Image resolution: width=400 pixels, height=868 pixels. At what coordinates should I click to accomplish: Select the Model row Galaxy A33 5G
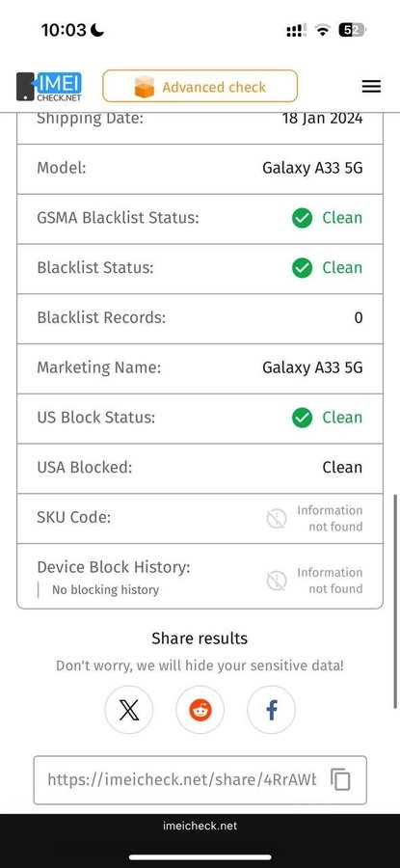point(200,169)
